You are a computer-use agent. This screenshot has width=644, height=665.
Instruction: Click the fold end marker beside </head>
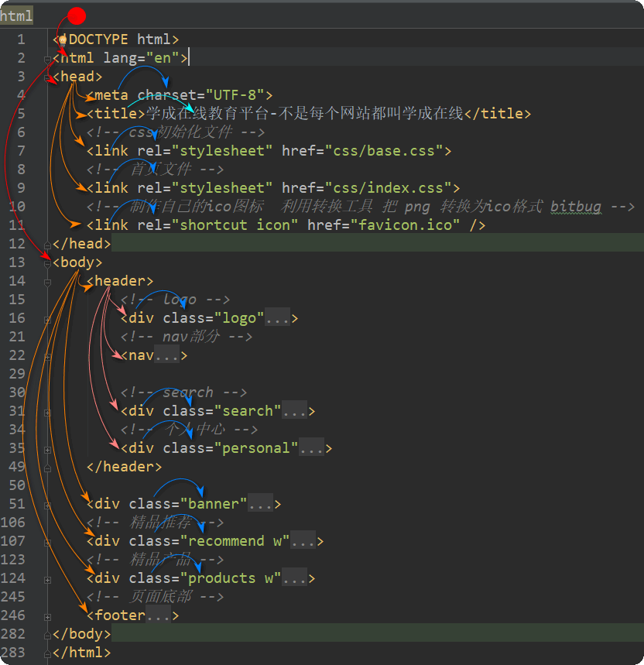point(47,245)
